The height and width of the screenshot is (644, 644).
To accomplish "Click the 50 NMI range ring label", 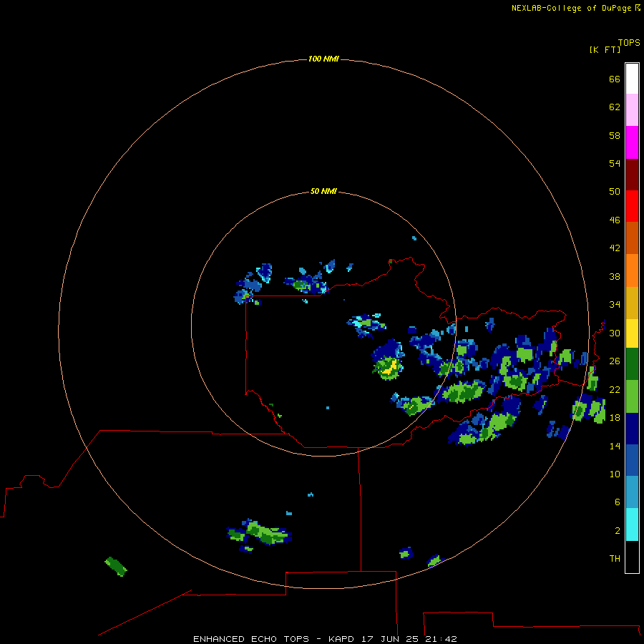I will [x=323, y=191].
